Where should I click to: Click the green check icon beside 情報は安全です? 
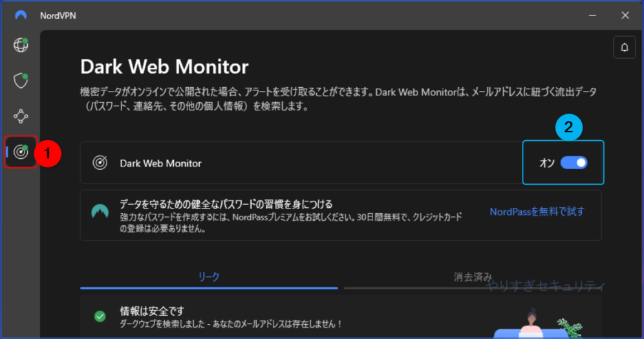[100, 316]
